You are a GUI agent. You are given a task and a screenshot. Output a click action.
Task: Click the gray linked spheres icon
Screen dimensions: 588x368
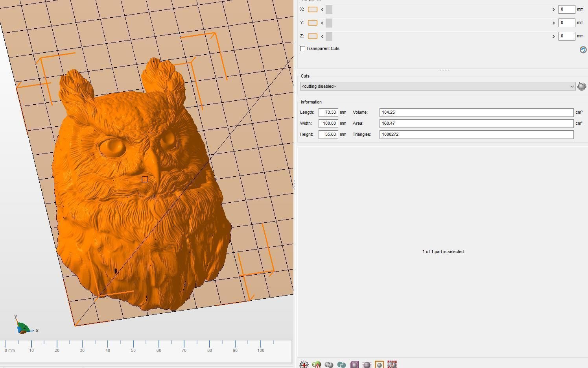[x=329, y=364]
